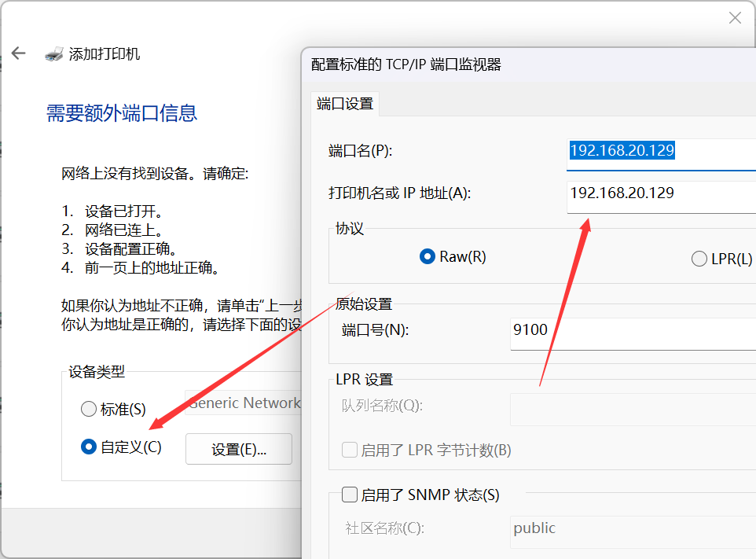Image resolution: width=756 pixels, height=559 pixels.
Task: Choose the 自定义(C) device type option
Action: (x=88, y=447)
